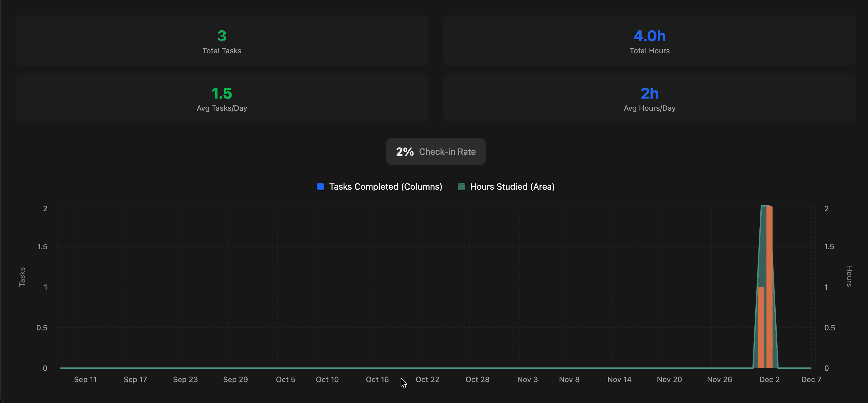Click the blue Tasks Completed legend marker

[x=320, y=186]
